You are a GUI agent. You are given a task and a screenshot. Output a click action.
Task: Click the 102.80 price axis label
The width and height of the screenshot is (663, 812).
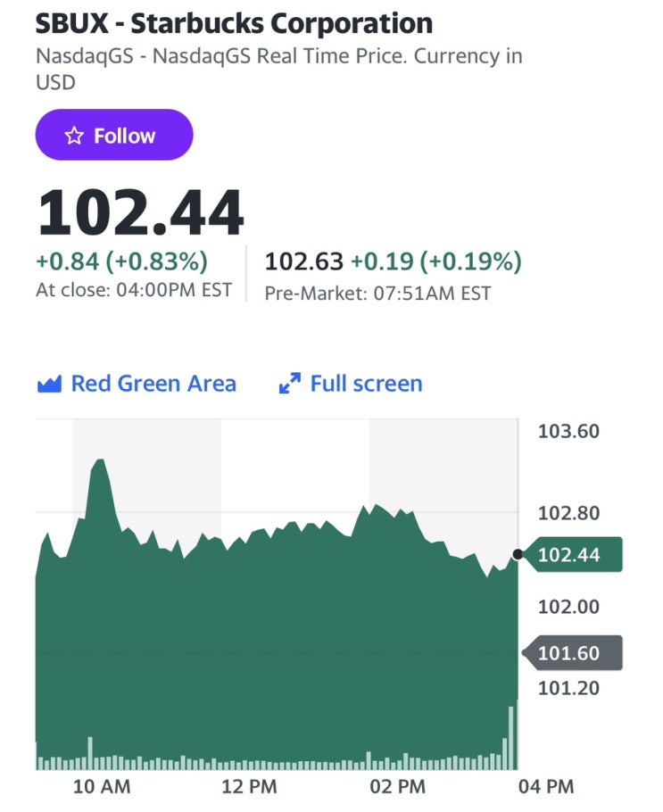point(568,513)
